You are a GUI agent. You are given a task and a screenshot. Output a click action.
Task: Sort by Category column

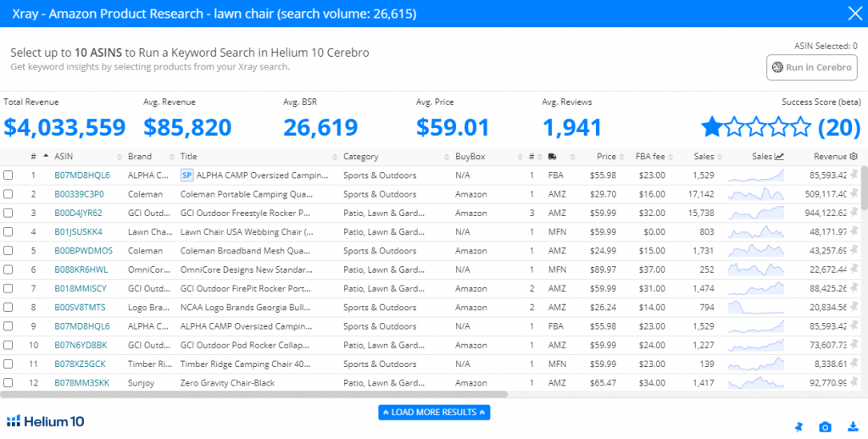point(361,157)
